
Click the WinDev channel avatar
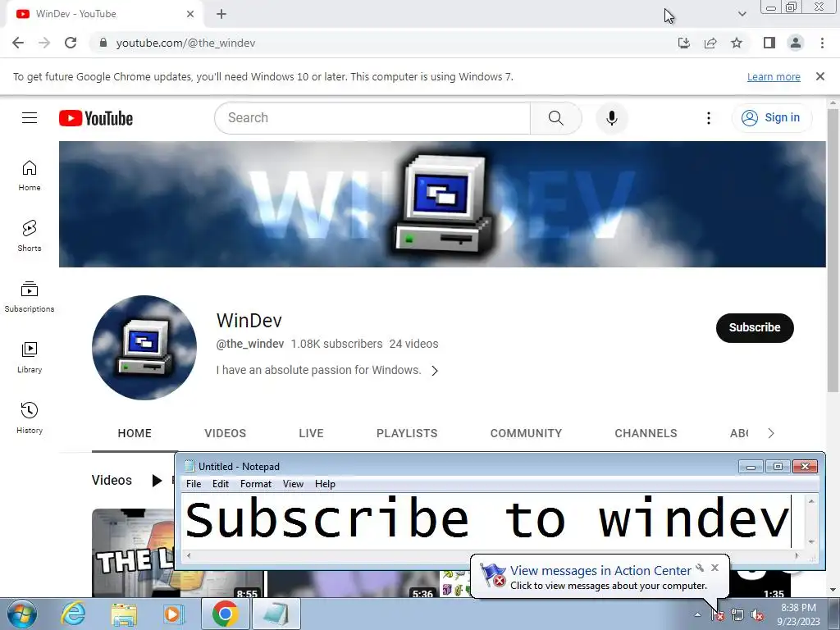[144, 348]
